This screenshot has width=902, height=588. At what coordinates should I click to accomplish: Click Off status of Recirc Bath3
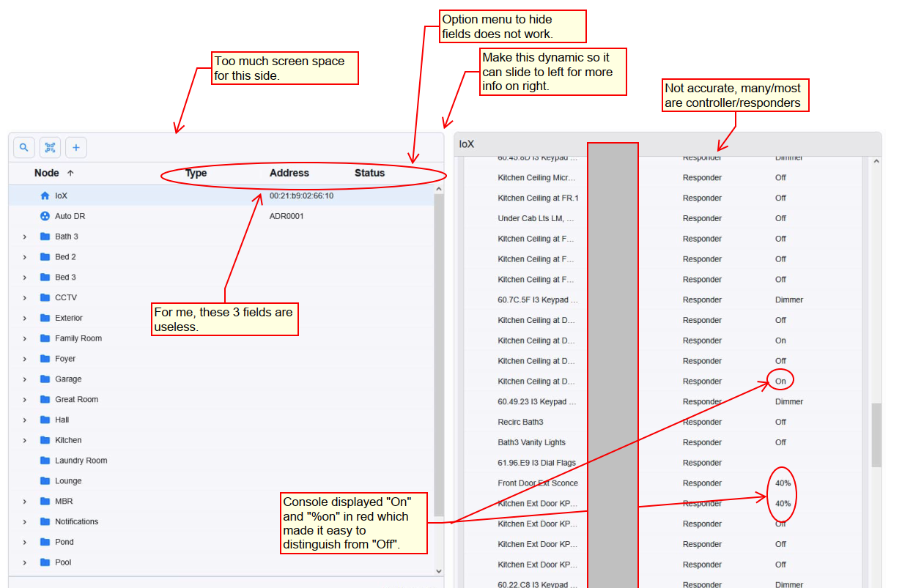coord(780,422)
